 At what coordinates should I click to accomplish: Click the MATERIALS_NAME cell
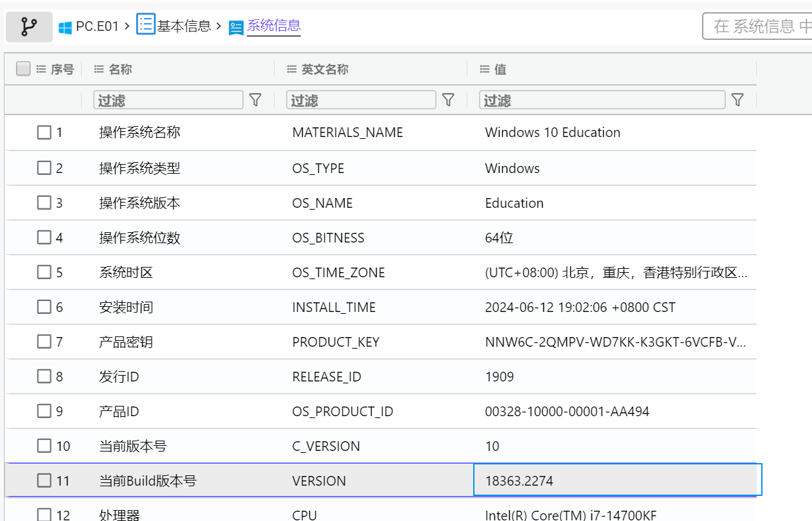347,133
